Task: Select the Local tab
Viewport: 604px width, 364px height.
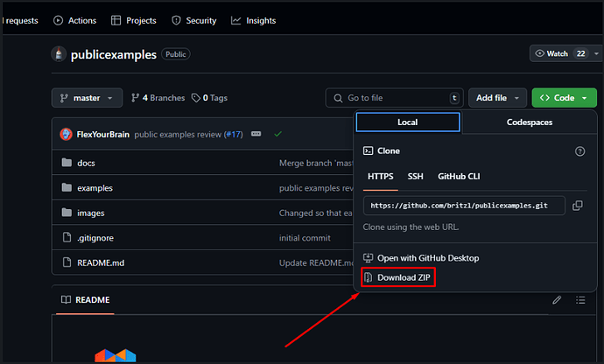Action: (x=408, y=122)
